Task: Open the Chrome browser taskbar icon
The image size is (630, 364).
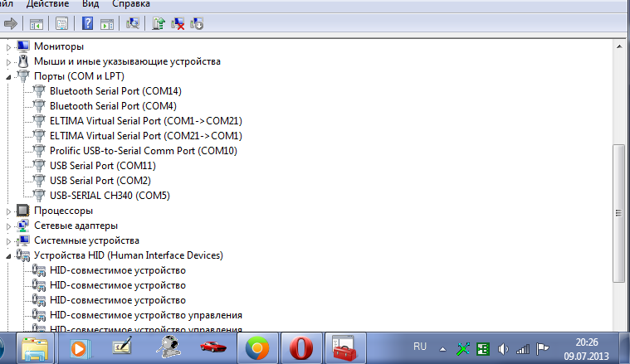Action: click(x=257, y=348)
